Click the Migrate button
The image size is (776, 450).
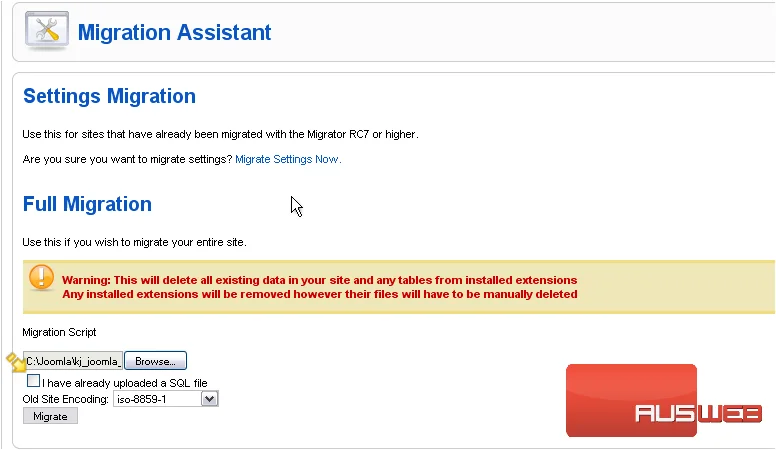[x=50, y=416]
